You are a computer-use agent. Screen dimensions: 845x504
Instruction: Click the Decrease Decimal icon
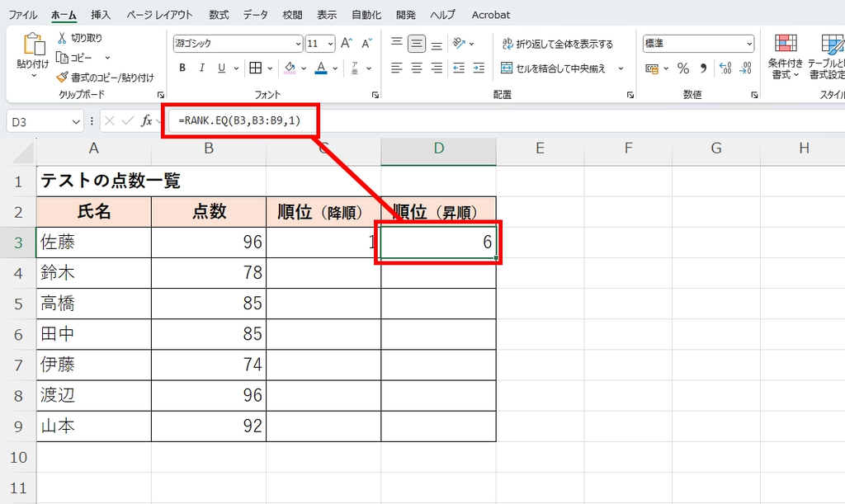pyautogui.click(x=746, y=68)
